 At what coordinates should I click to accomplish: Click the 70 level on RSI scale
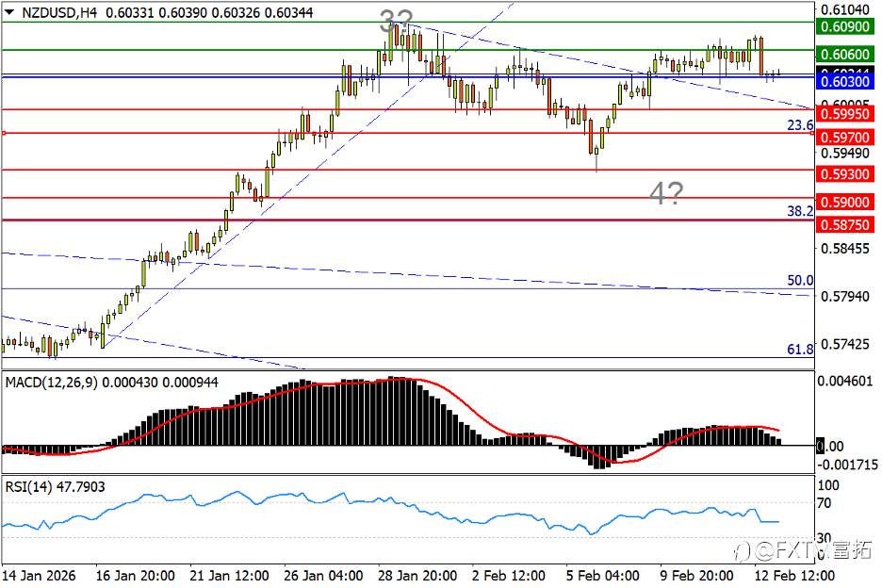pos(824,503)
